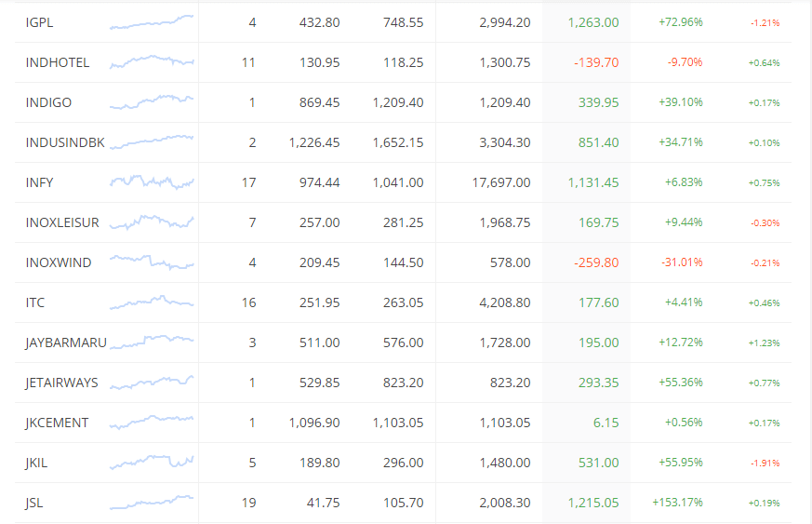Select JKCEMENT profit value 6.15

coord(606,423)
